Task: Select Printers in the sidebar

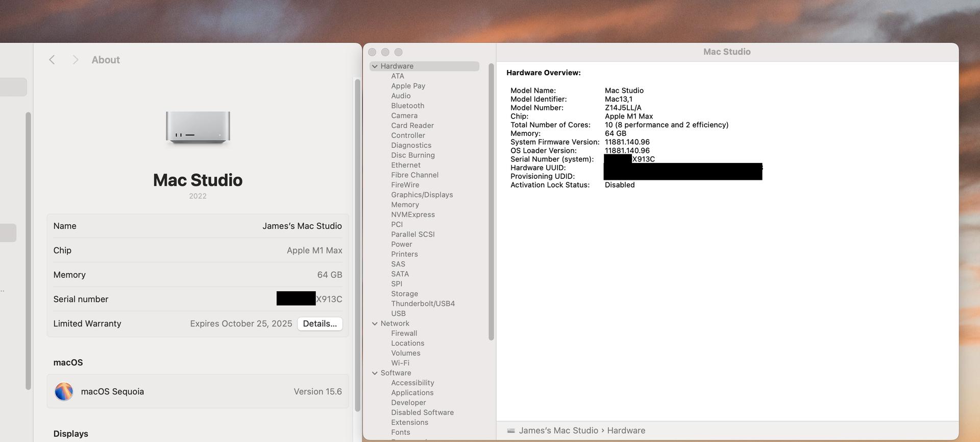Action: click(x=404, y=254)
